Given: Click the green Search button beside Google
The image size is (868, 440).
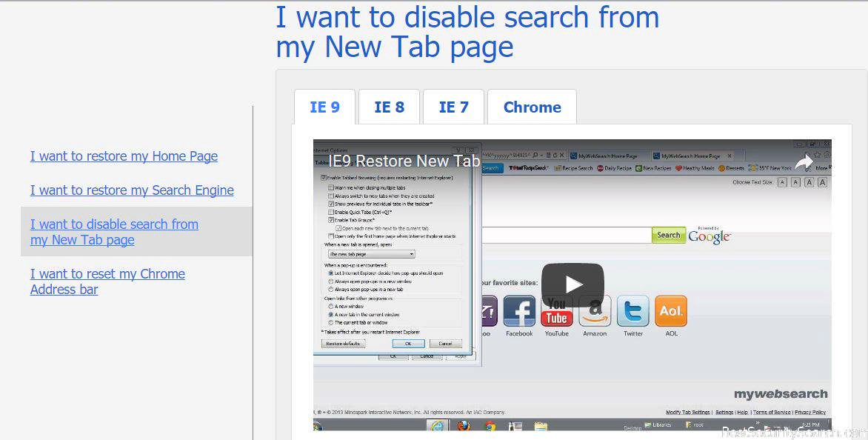Looking at the screenshot, I should [x=668, y=235].
